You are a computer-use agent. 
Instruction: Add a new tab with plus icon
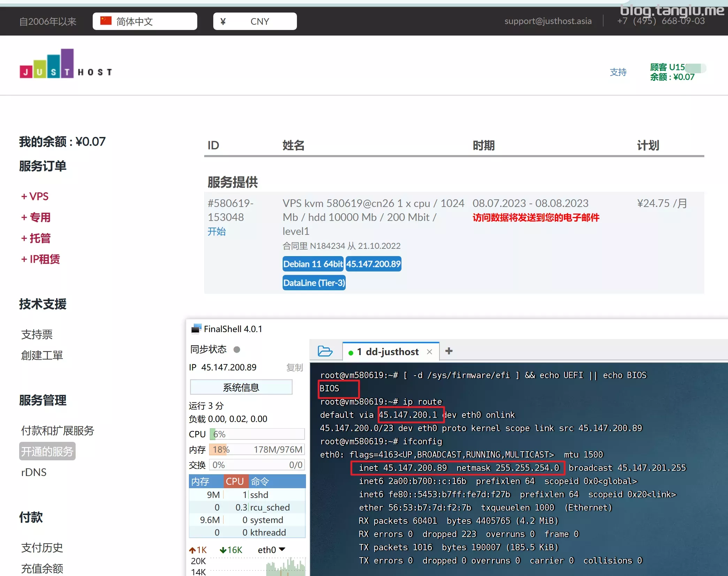(x=449, y=351)
